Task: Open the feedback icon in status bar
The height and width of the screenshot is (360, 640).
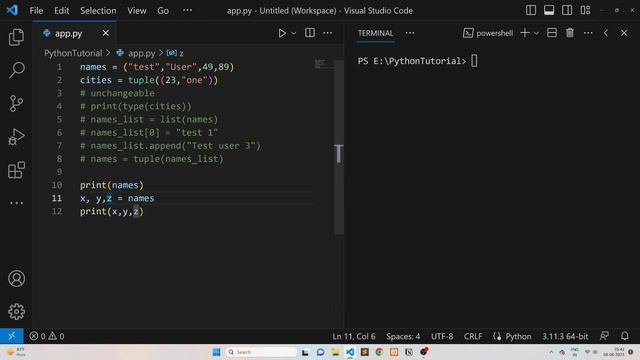Action: [604, 336]
